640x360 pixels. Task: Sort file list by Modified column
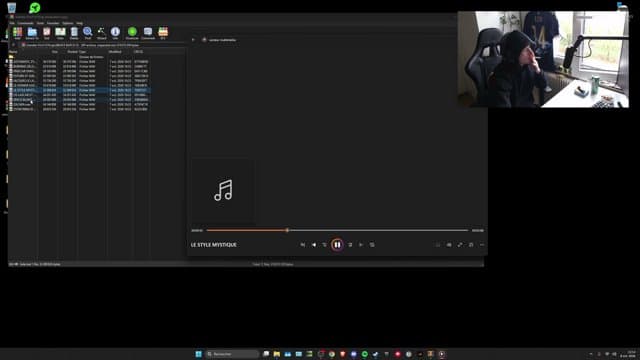(x=120, y=52)
